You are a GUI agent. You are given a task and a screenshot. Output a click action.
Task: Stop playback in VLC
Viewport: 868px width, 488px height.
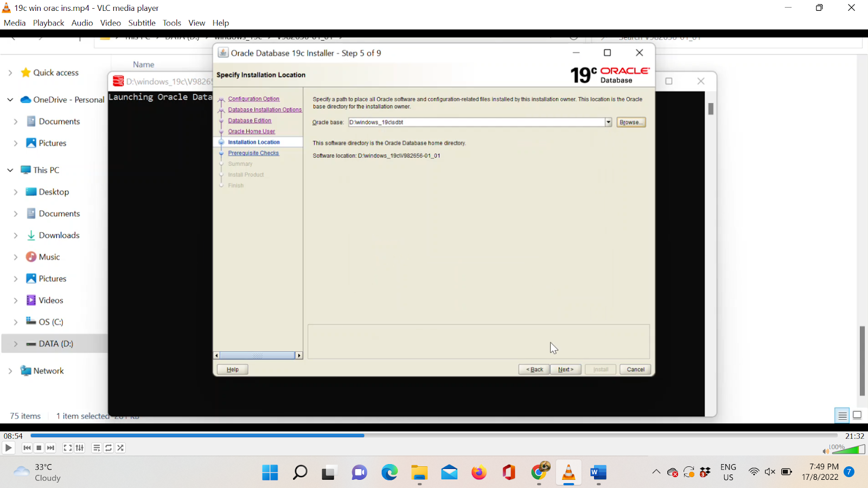click(x=39, y=448)
